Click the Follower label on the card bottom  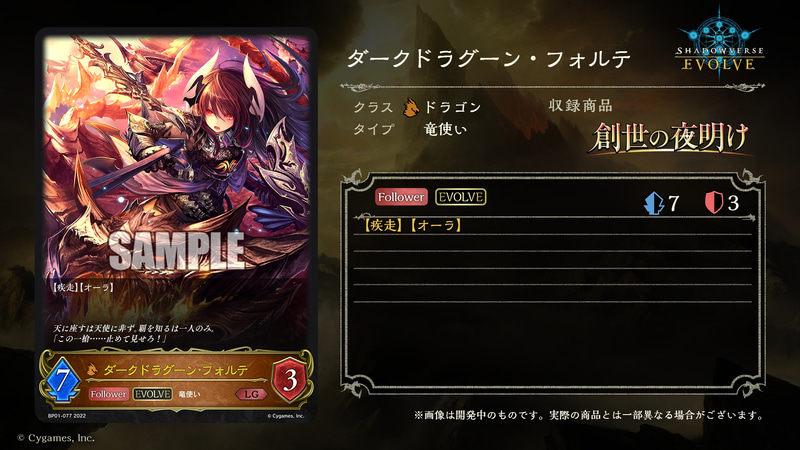click(x=108, y=394)
